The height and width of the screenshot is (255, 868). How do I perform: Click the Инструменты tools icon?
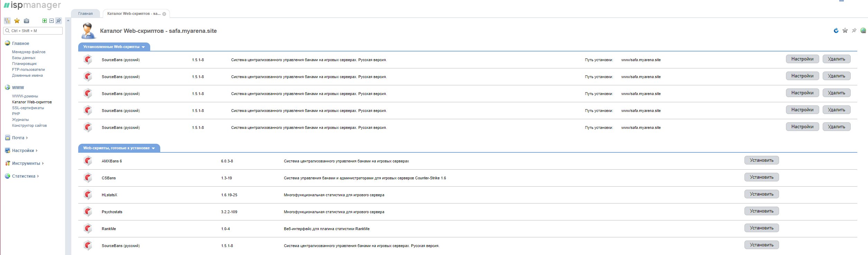(x=8, y=163)
